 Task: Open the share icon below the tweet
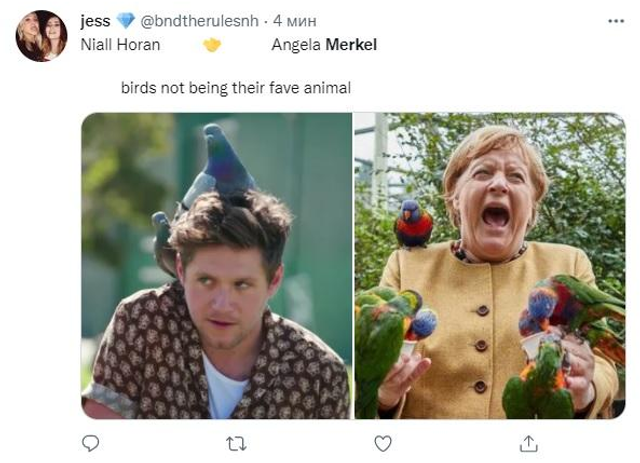point(529,441)
